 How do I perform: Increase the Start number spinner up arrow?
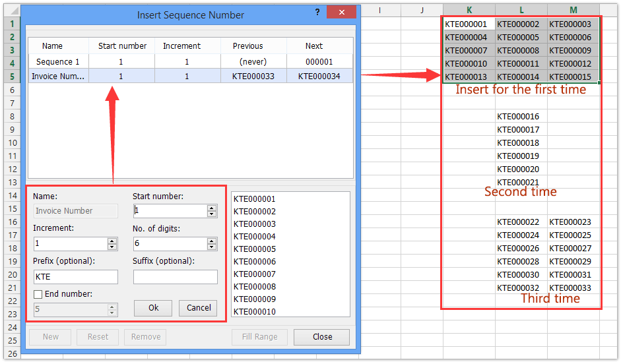pyautogui.click(x=212, y=208)
